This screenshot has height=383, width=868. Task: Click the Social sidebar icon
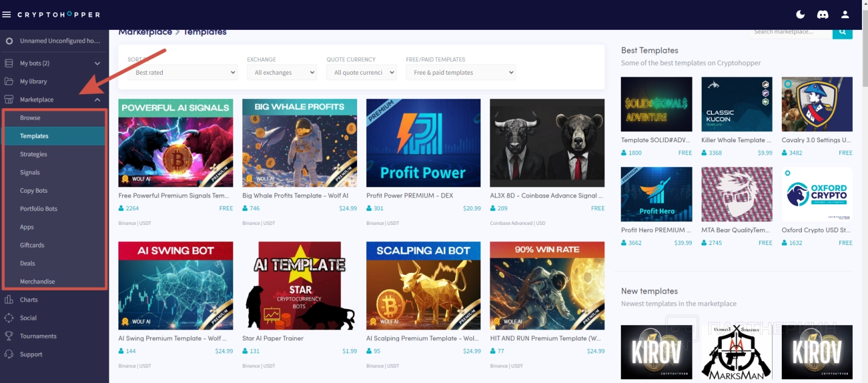[9, 318]
